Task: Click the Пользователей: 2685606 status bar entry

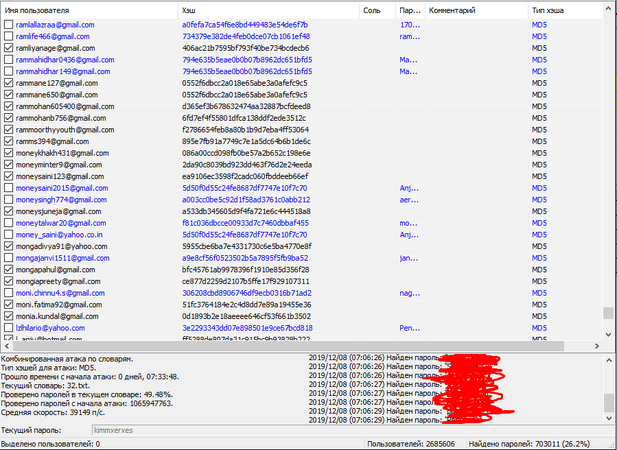Action: click(411, 444)
